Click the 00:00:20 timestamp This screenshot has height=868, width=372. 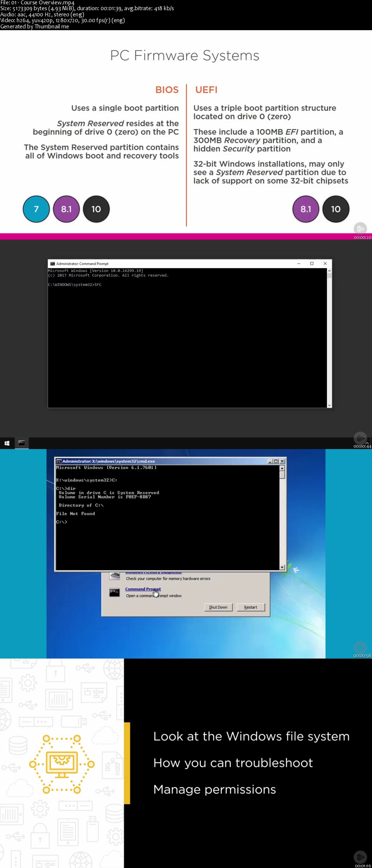tap(363, 237)
